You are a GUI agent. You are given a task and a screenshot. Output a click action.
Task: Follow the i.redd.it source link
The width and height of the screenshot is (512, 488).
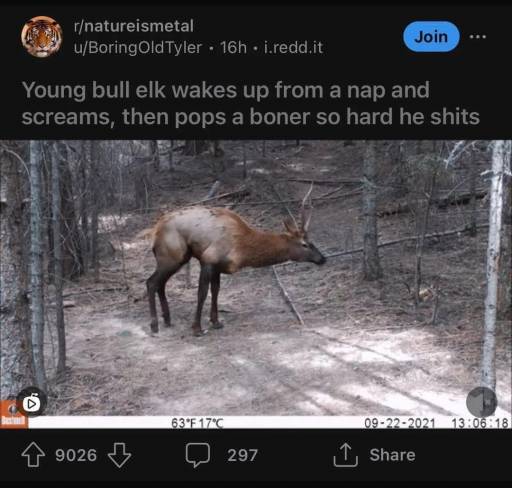pyautogui.click(x=293, y=47)
